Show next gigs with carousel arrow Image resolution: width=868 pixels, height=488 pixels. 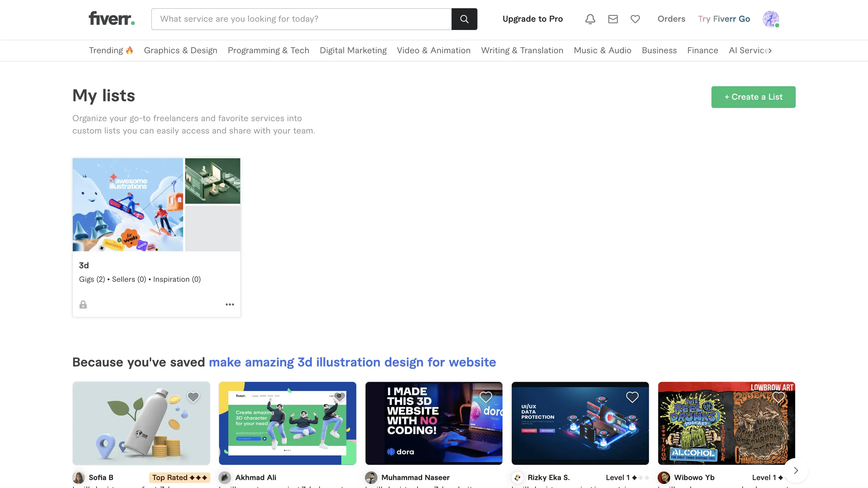[796, 470]
